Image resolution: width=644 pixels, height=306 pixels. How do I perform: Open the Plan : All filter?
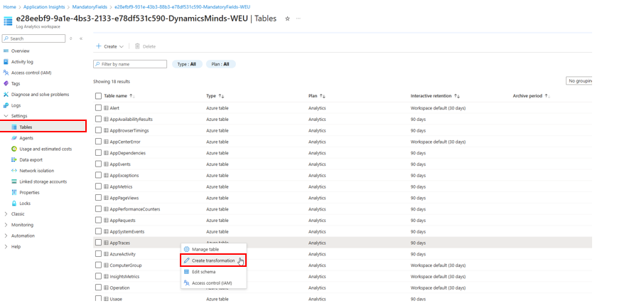[220, 64]
